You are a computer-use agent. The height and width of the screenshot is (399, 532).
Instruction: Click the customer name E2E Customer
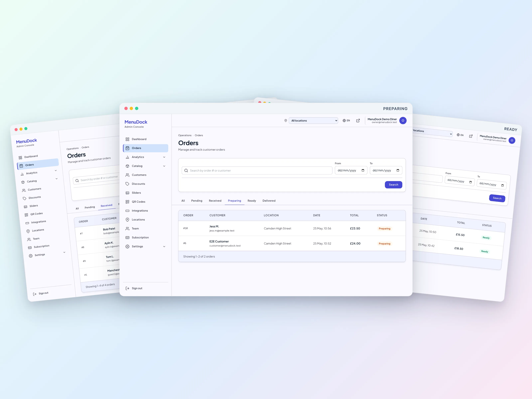tap(219, 241)
